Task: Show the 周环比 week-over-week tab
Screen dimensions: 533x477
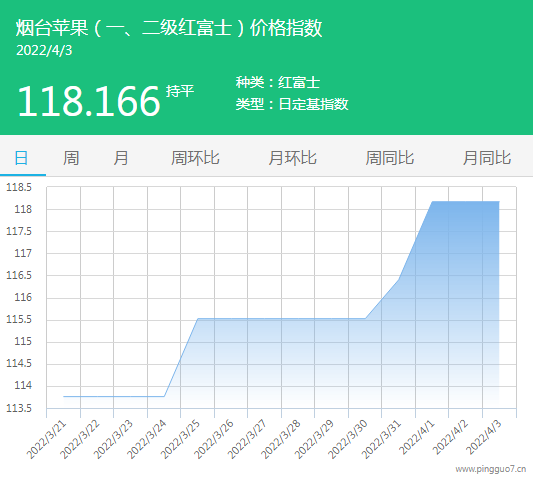Action: coord(195,158)
